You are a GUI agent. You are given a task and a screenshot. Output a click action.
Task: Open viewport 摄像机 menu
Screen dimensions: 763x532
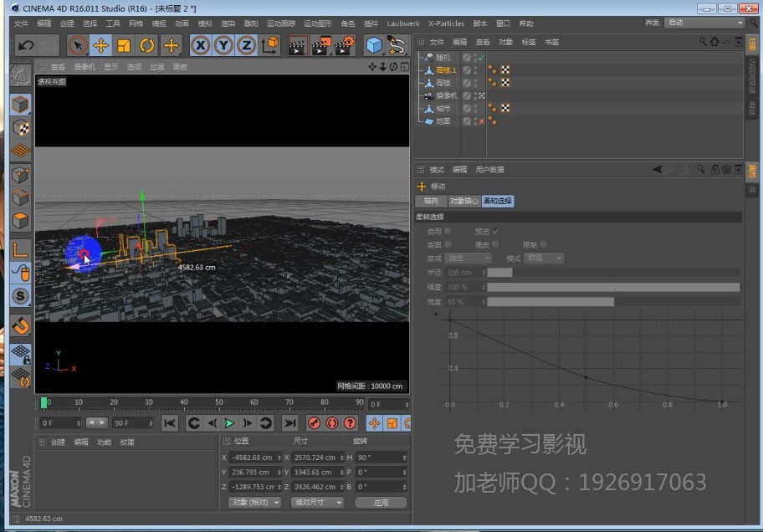[84, 67]
